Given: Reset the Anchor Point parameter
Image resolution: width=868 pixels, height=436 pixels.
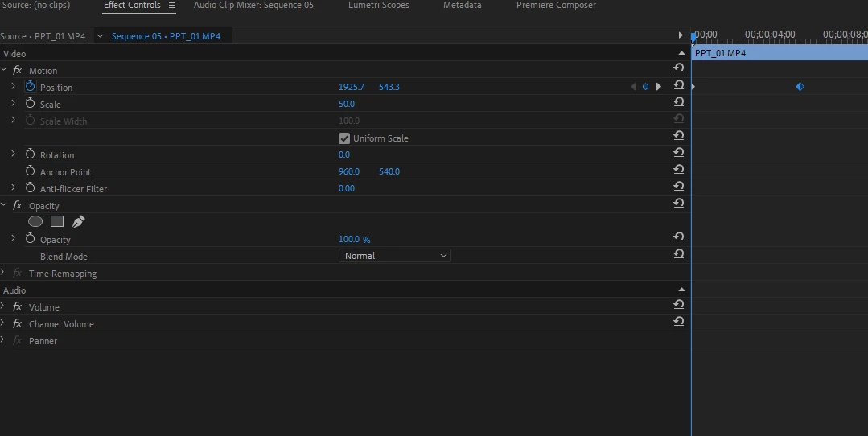Looking at the screenshot, I should coord(679,169).
